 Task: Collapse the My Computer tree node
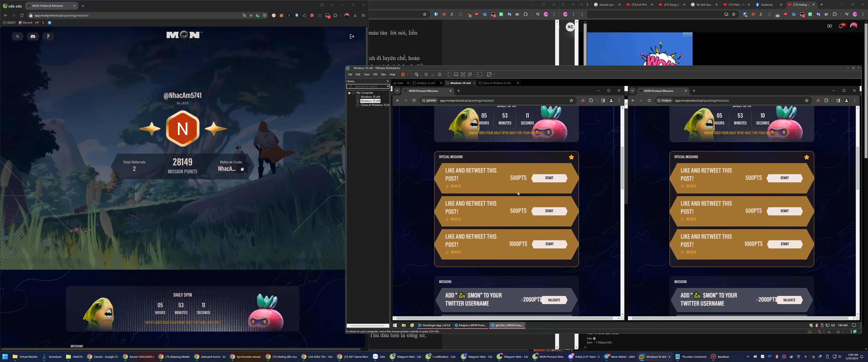[x=349, y=93]
